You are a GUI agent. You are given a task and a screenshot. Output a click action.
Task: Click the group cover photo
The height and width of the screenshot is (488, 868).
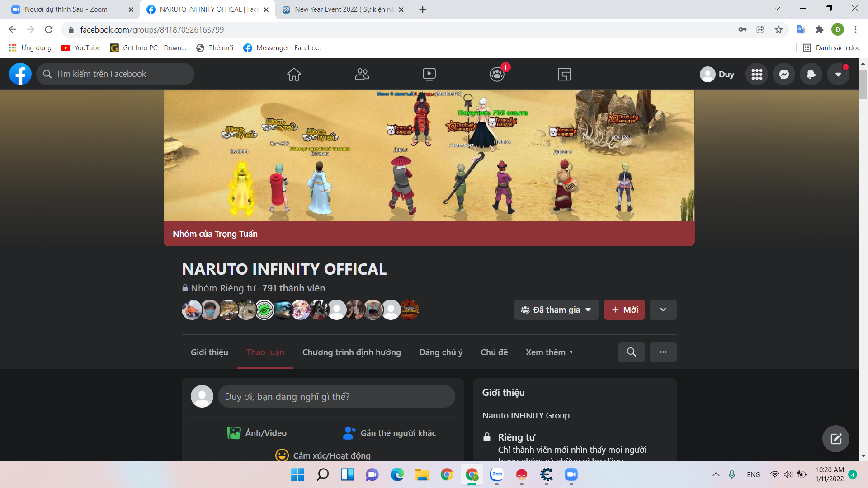[429, 156]
